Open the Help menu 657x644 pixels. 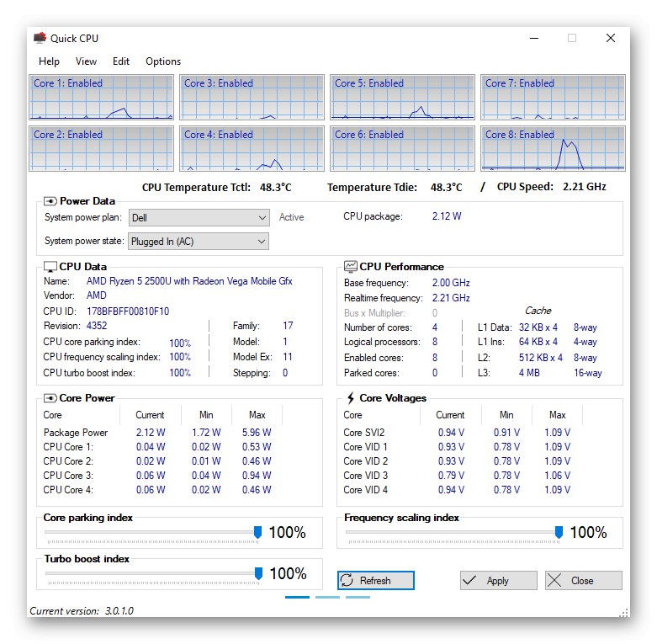[49, 61]
